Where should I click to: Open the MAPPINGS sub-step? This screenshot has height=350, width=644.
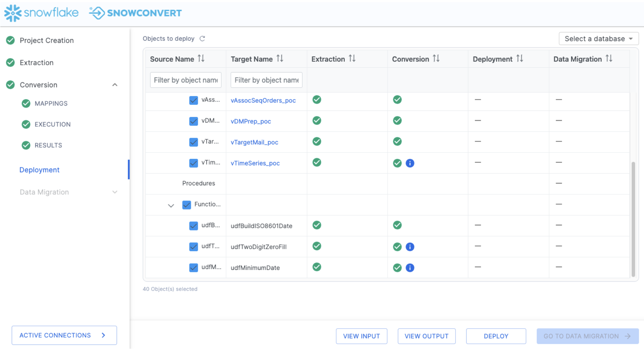51,104
